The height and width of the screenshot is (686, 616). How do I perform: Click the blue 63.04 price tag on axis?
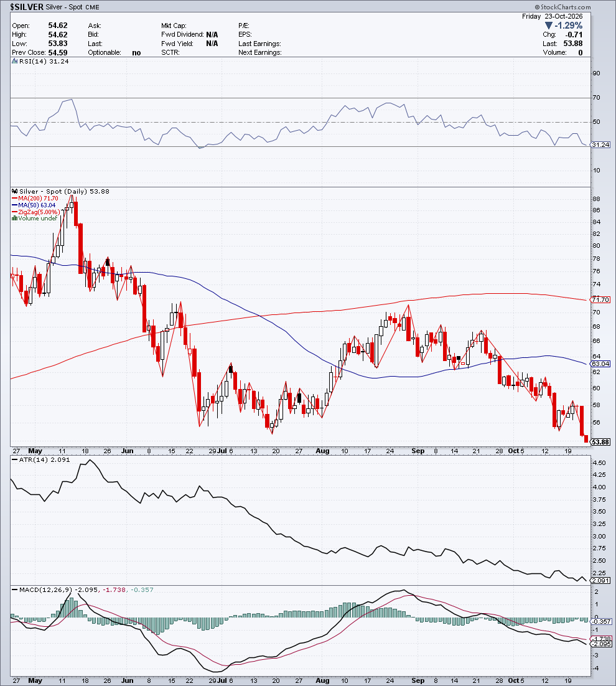[600, 364]
